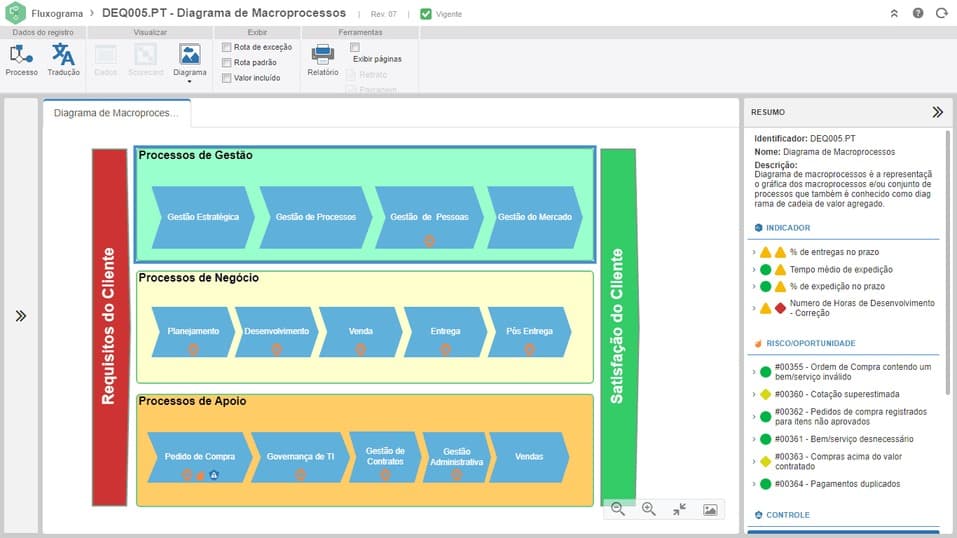Open the Processo icon in toolbar

click(21, 60)
